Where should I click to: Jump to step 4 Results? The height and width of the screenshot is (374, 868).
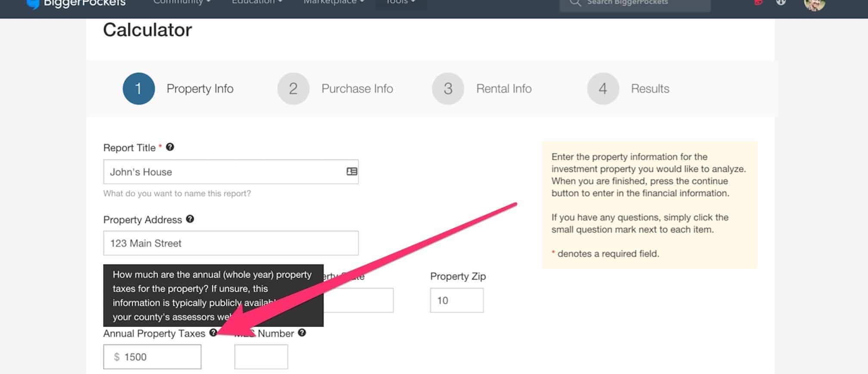click(x=628, y=89)
